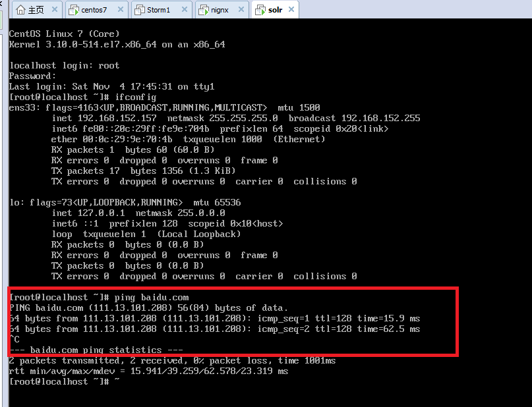Close the solr tab

291,9
